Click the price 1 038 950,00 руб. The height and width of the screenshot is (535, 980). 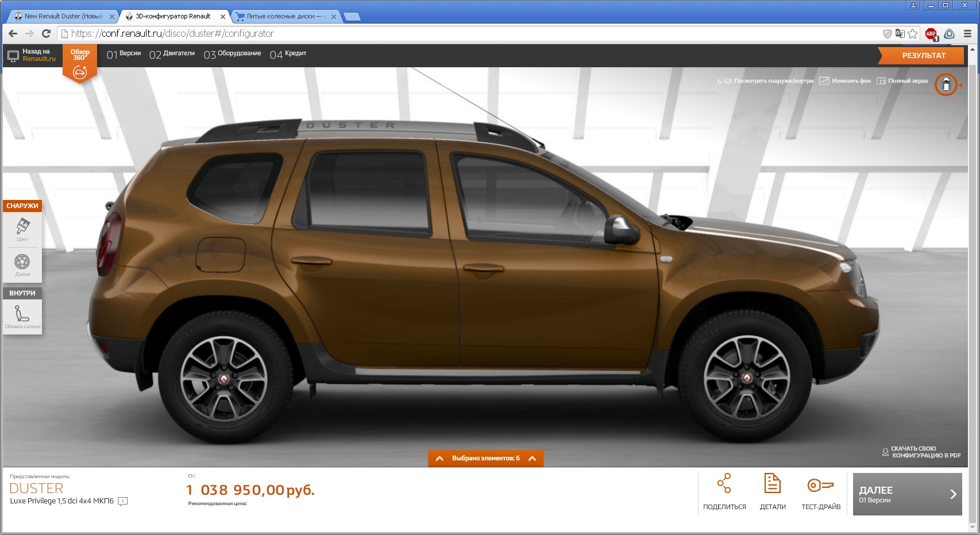click(250, 490)
